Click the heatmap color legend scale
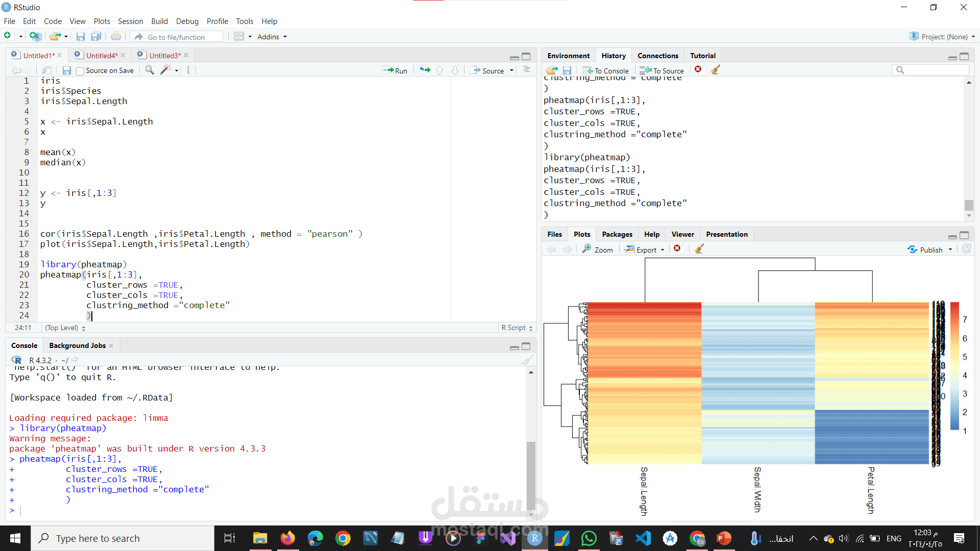This screenshot has width=980, height=551. pyautogui.click(x=954, y=366)
